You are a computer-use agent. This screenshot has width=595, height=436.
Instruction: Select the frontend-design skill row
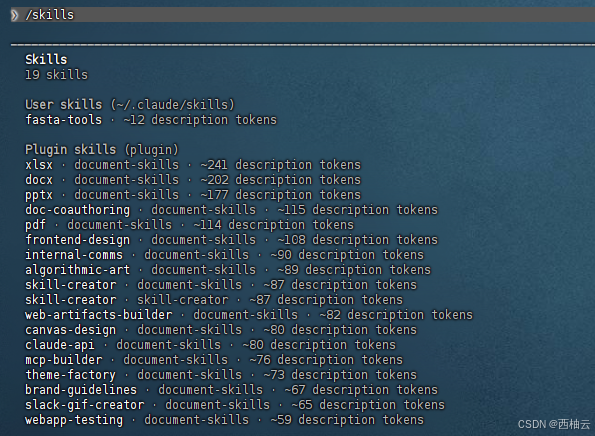(x=231, y=240)
